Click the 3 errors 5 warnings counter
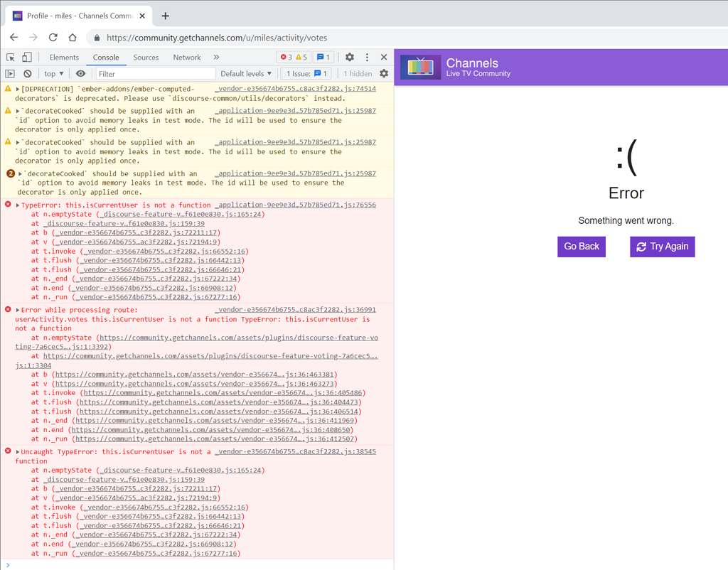The width and height of the screenshot is (728, 570). pos(294,57)
